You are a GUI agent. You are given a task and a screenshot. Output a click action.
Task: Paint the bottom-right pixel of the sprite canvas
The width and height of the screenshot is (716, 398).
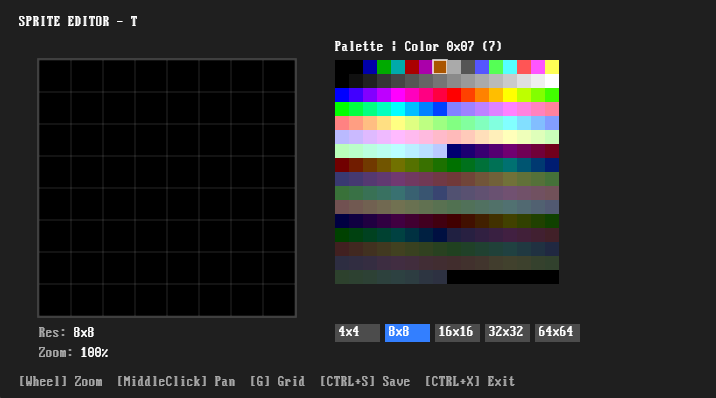(x=279, y=300)
